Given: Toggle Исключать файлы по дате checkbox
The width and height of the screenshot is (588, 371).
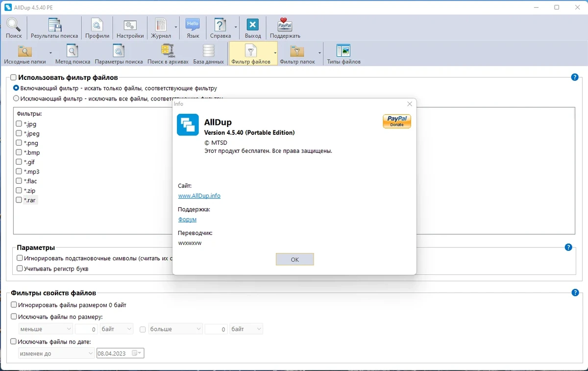Looking at the screenshot, I should pyautogui.click(x=14, y=342).
